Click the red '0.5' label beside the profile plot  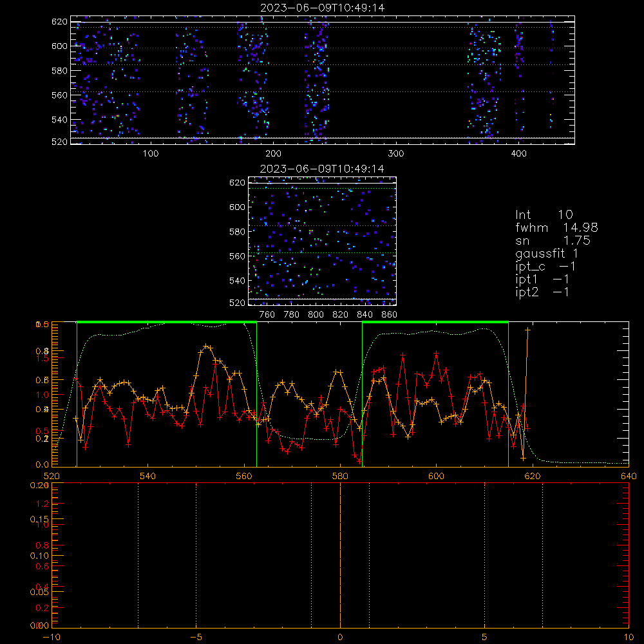tap(43, 431)
